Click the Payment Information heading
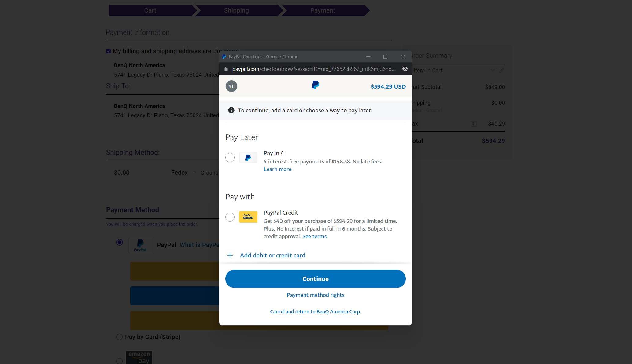 [137, 32]
